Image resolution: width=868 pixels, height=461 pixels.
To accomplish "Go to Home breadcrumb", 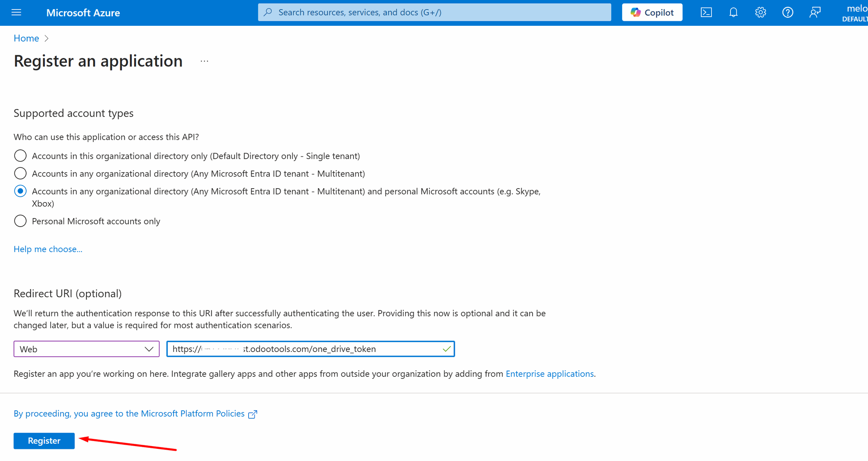I will [26, 38].
